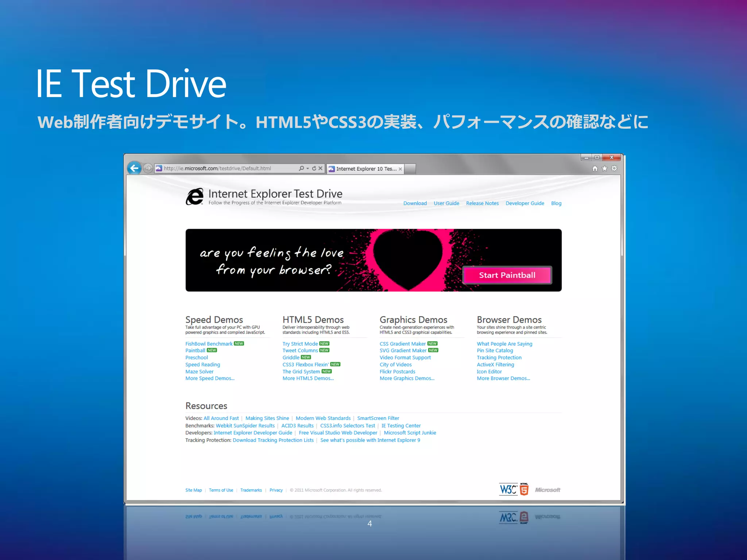The height and width of the screenshot is (560, 747).
Task: Click the Refresh icon in address bar
Action: point(314,168)
